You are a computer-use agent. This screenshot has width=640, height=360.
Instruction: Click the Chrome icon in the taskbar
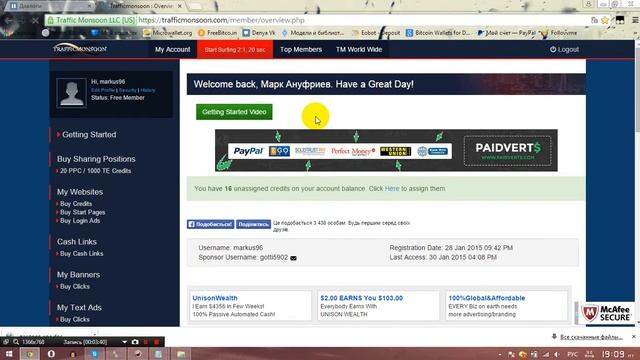click(29, 354)
